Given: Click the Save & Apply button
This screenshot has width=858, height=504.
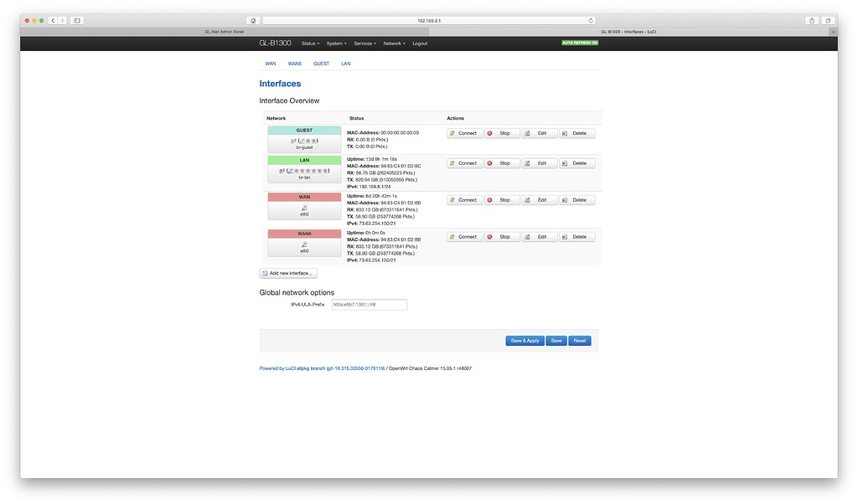Looking at the screenshot, I should click(x=525, y=340).
